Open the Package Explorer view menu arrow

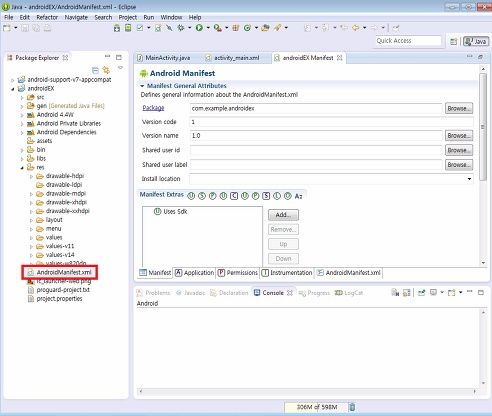click(120, 68)
